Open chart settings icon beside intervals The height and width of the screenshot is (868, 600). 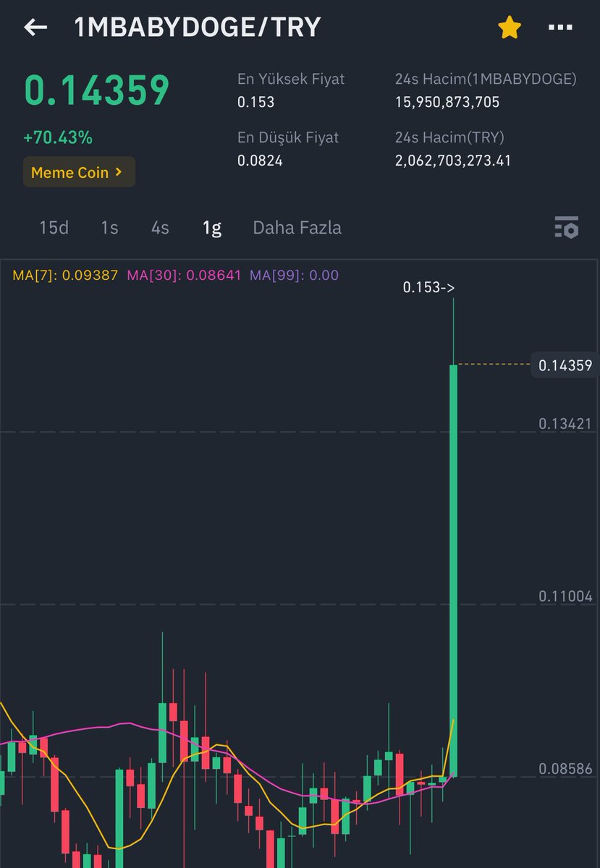(567, 228)
